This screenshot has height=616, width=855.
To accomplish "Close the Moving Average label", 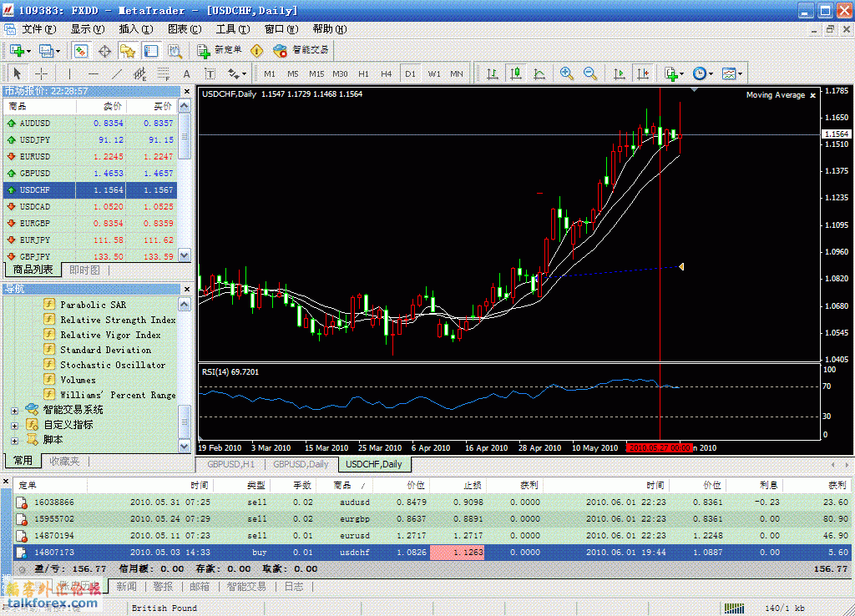I will click(x=813, y=95).
